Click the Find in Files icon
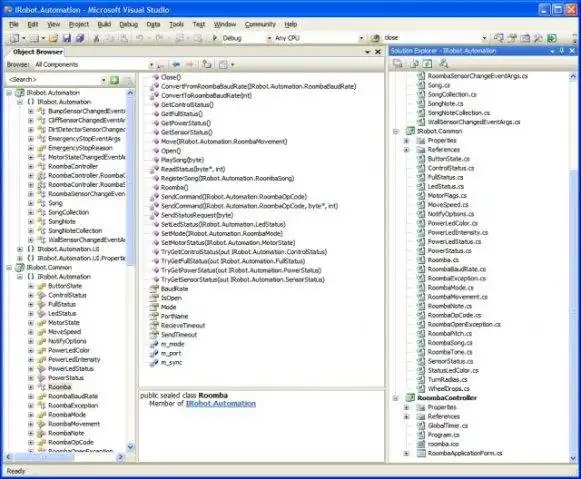581x479 pixels. [375, 38]
